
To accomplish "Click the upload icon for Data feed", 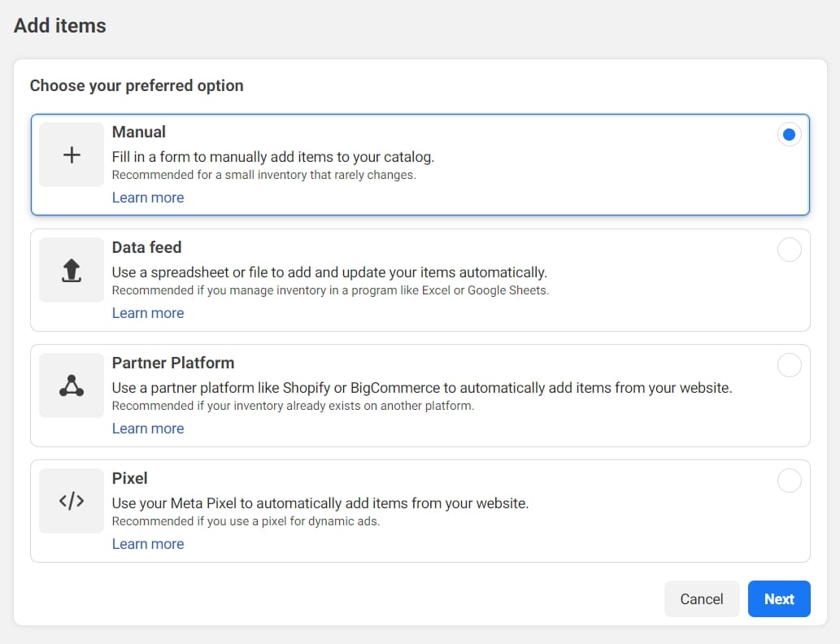I will tap(72, 270).
